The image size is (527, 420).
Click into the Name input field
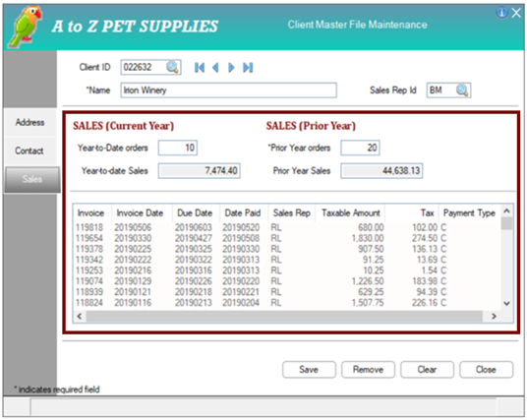point(228,90)
